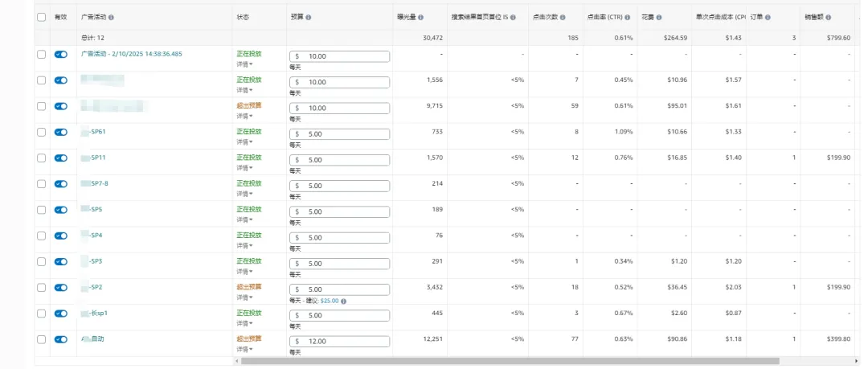868x369 pixels.
Task: Open the SP11 campaign link
Action: pyautogui.click(x=93, y=158)
